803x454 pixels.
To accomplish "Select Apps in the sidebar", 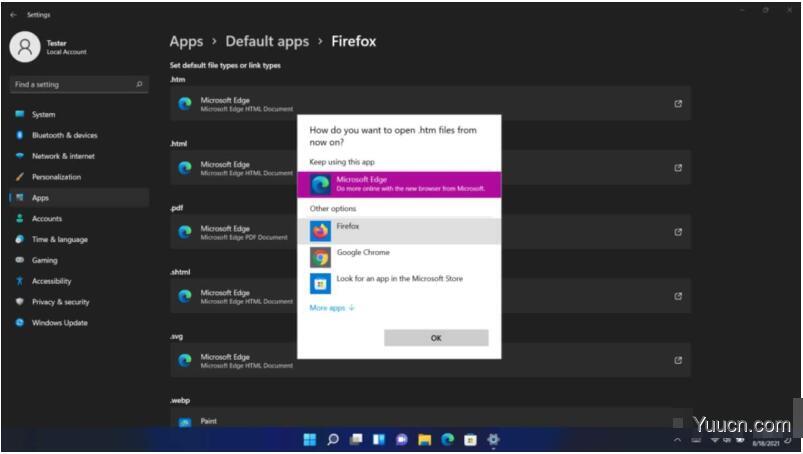I will [x=79, y=198].
